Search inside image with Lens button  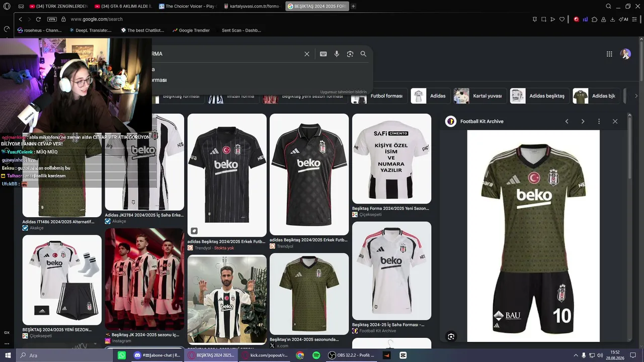451,336
